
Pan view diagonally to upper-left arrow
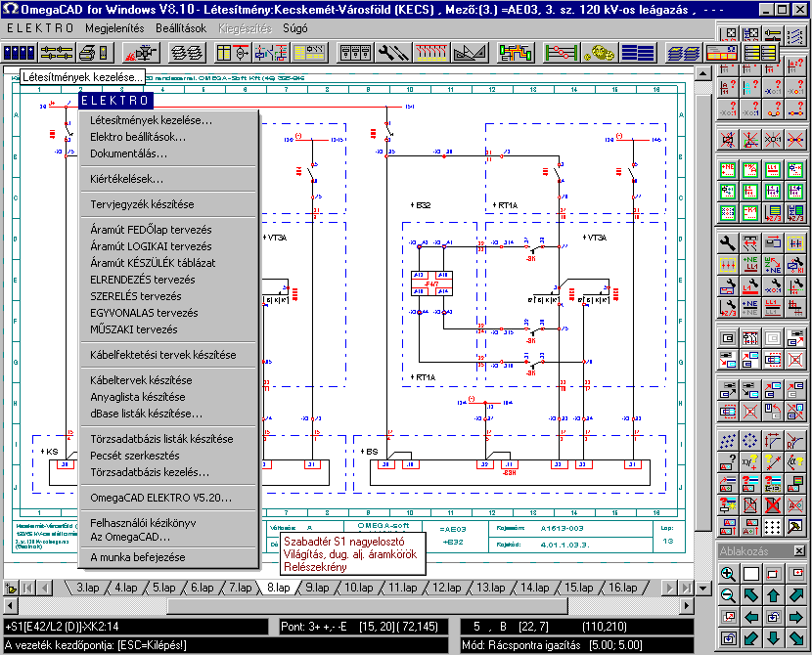tap(751, 595)
